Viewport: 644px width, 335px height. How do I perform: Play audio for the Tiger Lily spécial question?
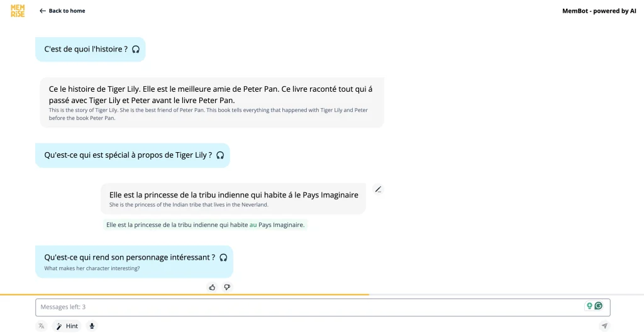pos(220,155)
